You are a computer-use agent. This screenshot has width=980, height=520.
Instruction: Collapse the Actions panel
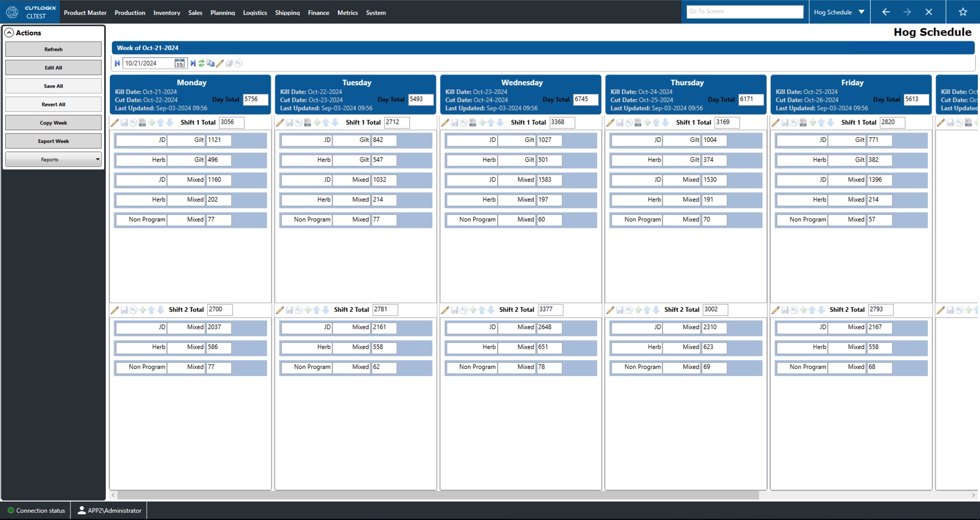point(9,33)
